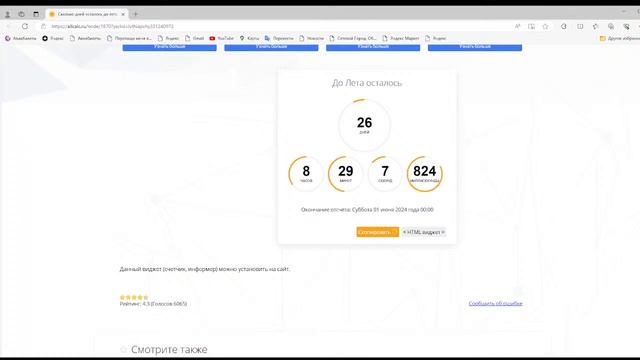
Task: Open the Карты bookmark
Action: click(249, 38)
